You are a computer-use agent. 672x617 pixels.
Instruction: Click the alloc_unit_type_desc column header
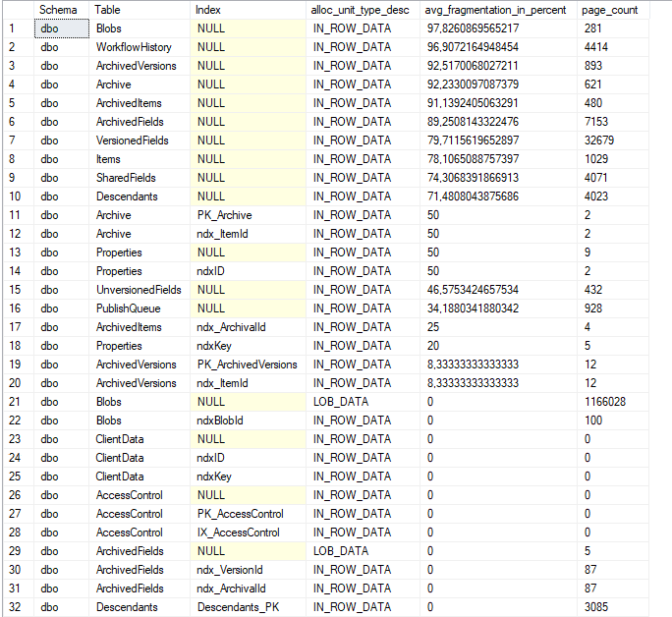pos(361,9)
